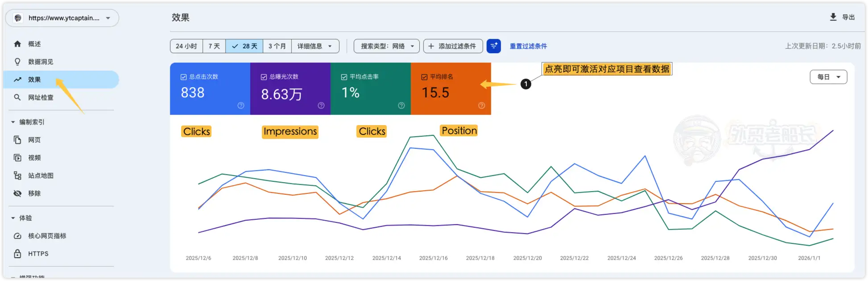This screenshot has height=281, width=868.
Task: Click the orange 平均排名 metric card
Action: [x=451, y=94]
